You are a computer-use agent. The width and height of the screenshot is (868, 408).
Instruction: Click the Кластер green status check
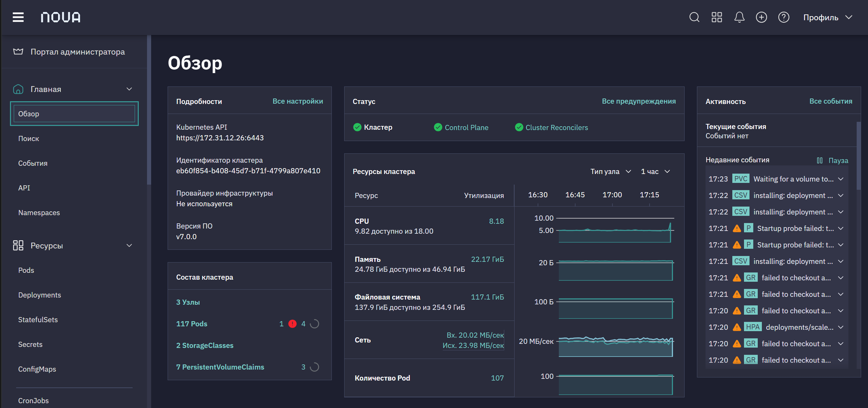(357, 127)
